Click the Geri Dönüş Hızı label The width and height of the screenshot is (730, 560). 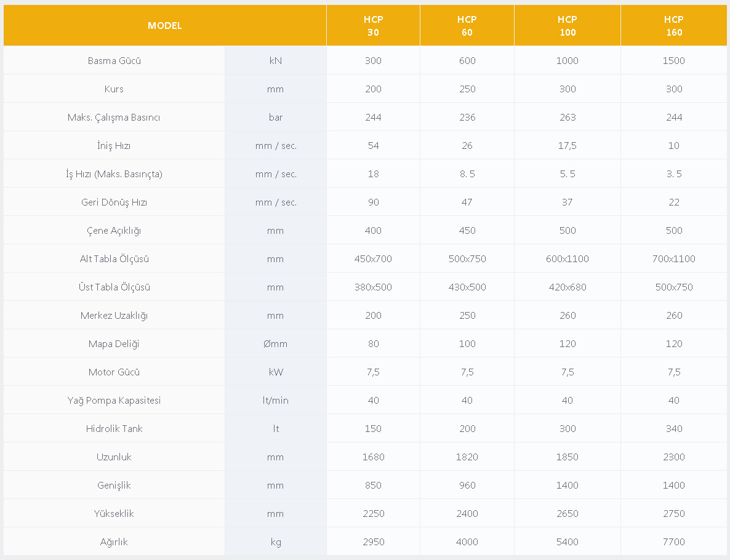(114, 202)
